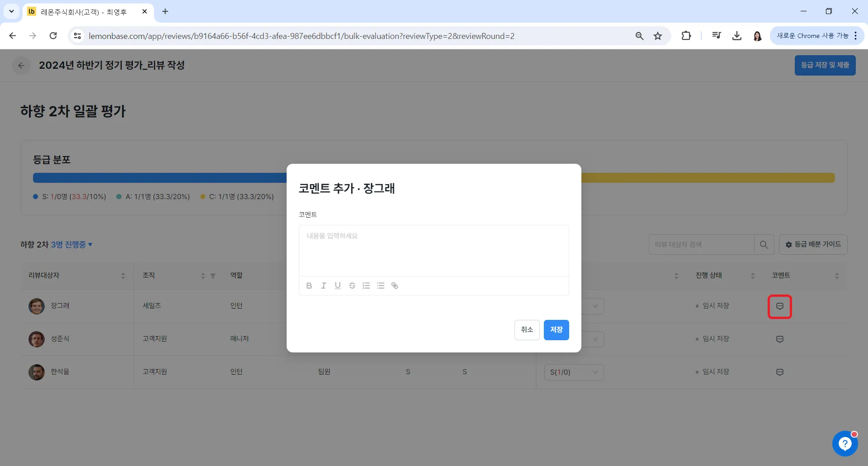
Task: Click 장그래 profile avatar
Action: (x=37, y=306)
